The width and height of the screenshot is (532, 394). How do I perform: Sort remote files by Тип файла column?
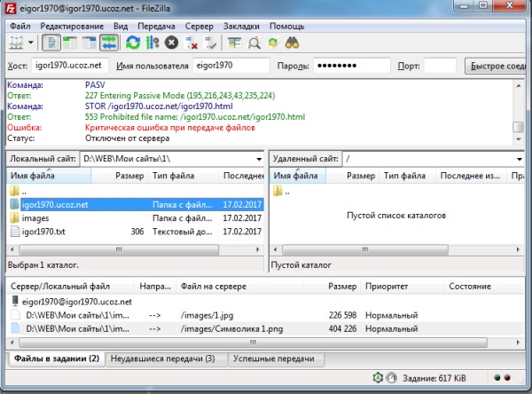tap(408, 176)
